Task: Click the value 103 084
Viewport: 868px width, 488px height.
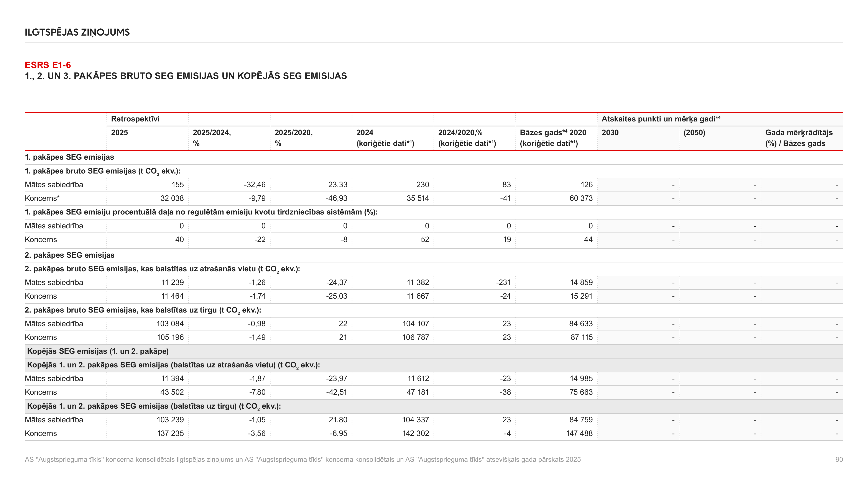Action: pyautogui.click(x=170, y=324)
